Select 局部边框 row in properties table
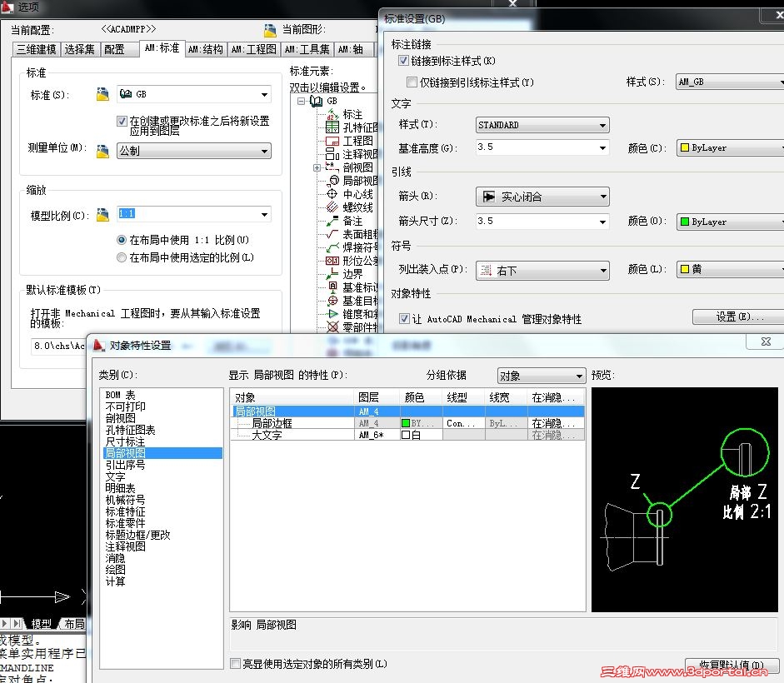The image size is (784, 683). coord(407,423)
